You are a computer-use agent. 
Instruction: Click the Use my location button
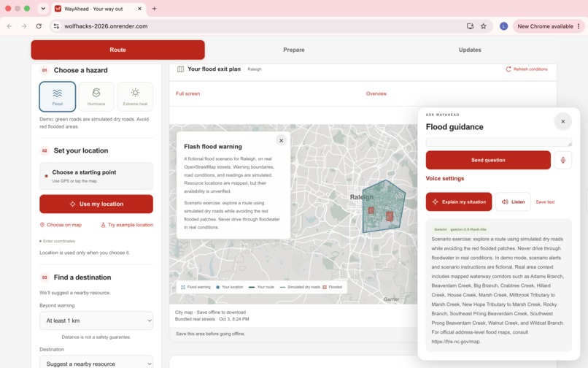[x=96, y=204]
